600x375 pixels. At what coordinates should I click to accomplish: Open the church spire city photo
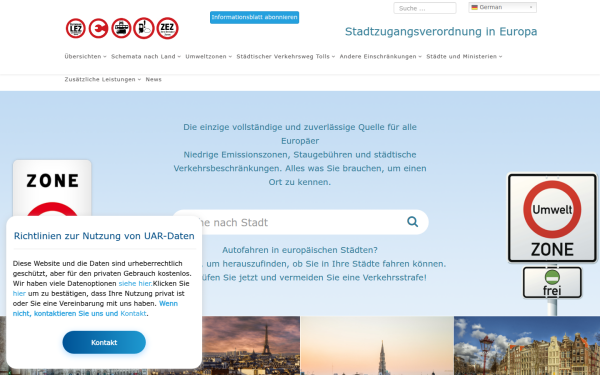click(x=377, y=346)
